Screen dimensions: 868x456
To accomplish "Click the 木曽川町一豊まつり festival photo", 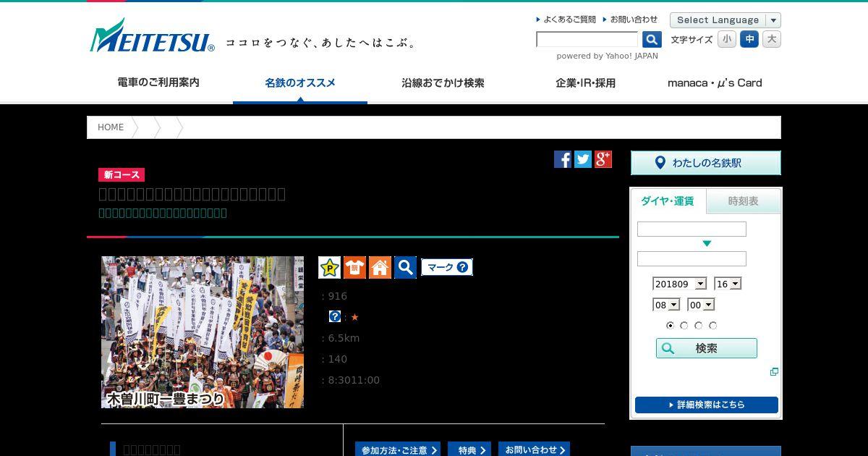I will [203, 332].
